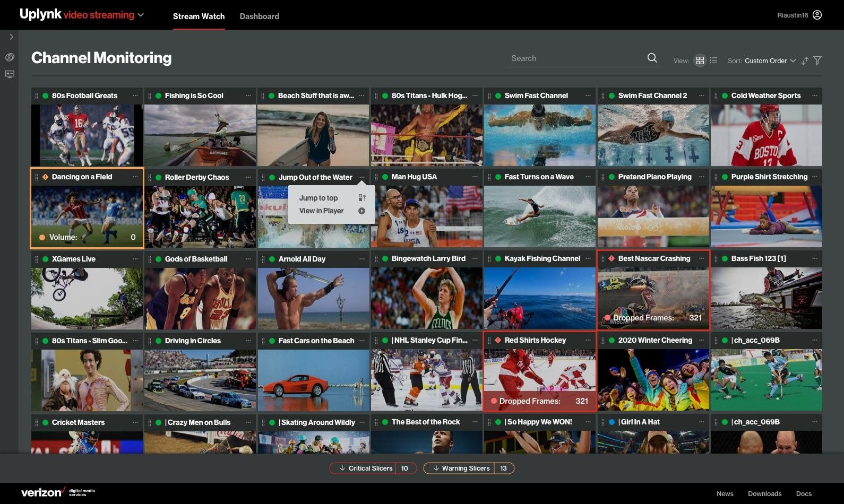Choose Jump to top in context menu

tap(332, 198)
